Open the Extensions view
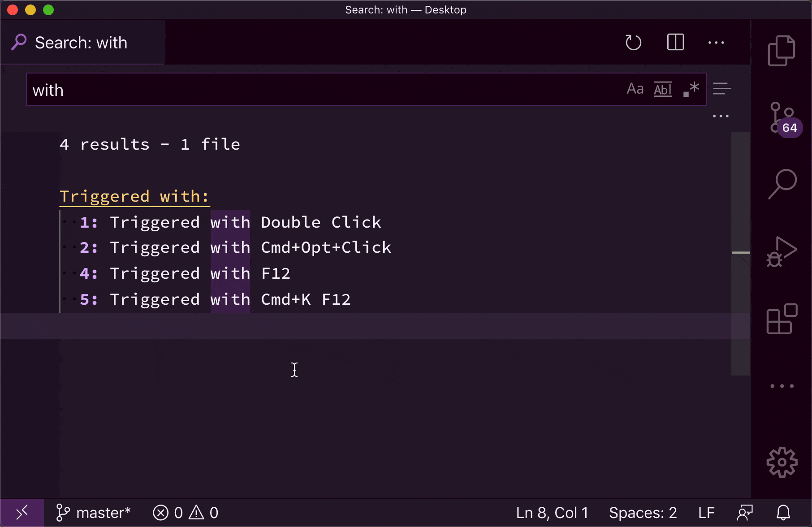Image resolution: width=812 pixels, height=527 pixels. [x=782, y=319]
